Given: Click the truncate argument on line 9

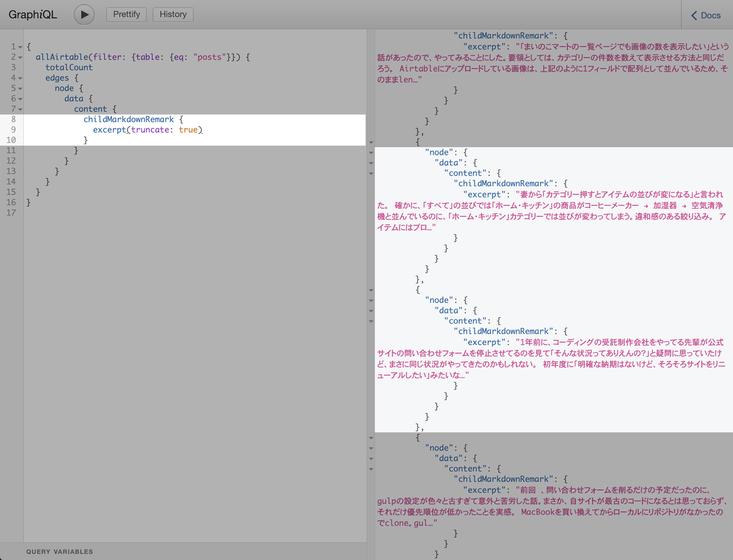Looking at the screenshot, I should [151, 130].
